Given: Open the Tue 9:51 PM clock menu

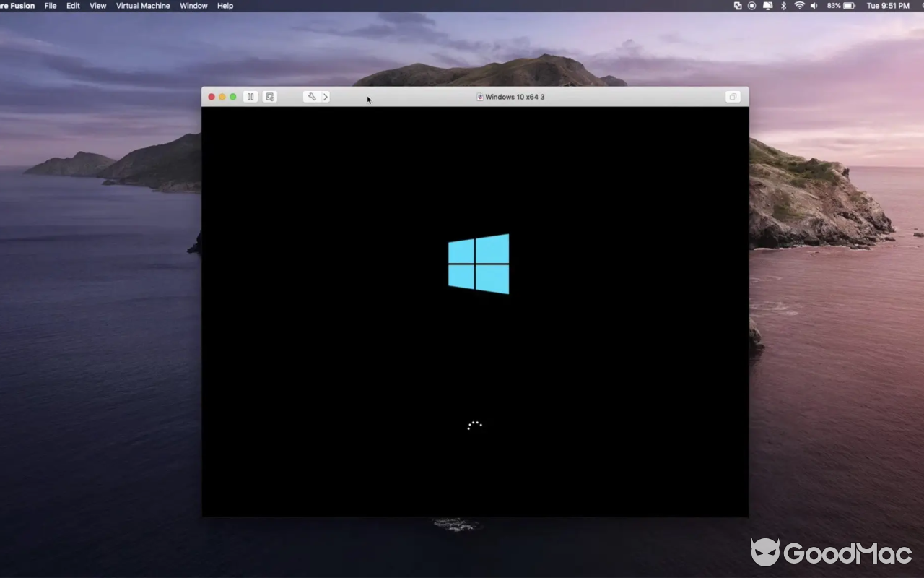Looking at the screenshot, I should 889,6.
